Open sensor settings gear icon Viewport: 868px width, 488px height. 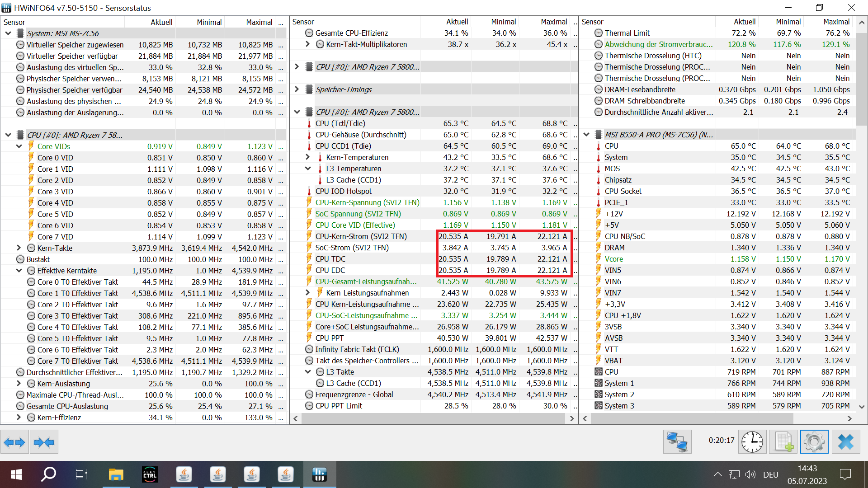pos(814,442)
